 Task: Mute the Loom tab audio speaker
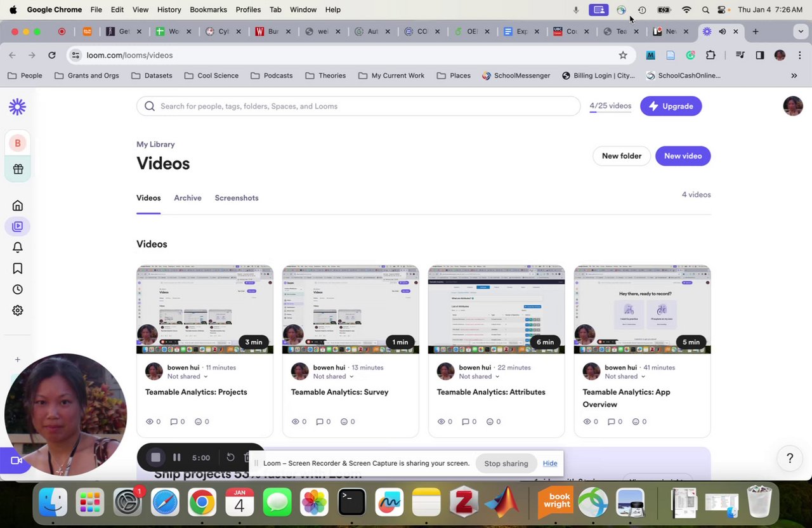coord(722,31)
